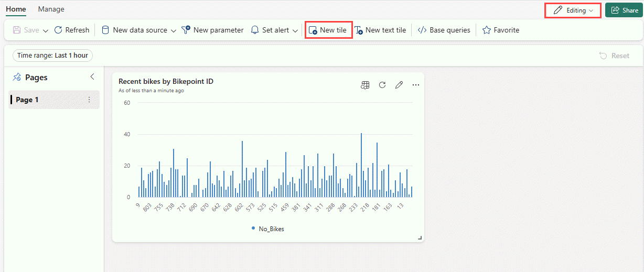The image size is (644, 272).
Task: Open the tile's explore data grid icon
Action: (x=366, y=85)
